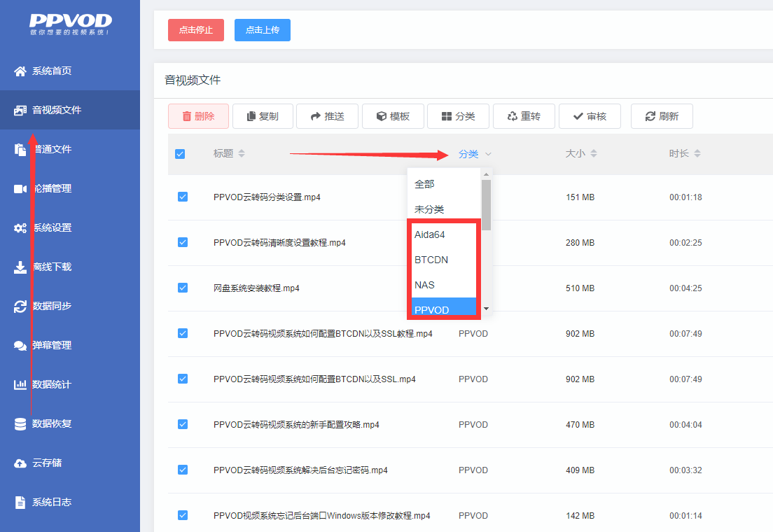Open the 云存储 sidebar menu label
Viewport: 773px width, 532px height.
(47, 463)
